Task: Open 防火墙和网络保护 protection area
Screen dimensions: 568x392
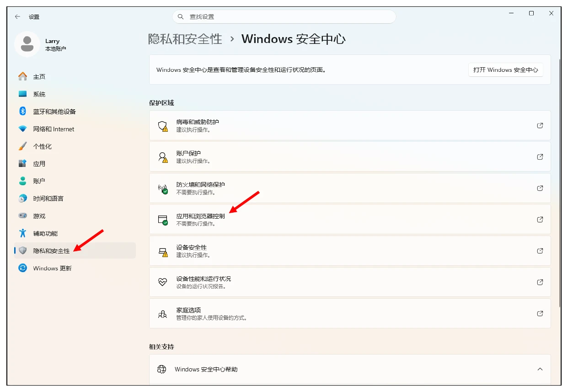Action: tap(350, 188)
